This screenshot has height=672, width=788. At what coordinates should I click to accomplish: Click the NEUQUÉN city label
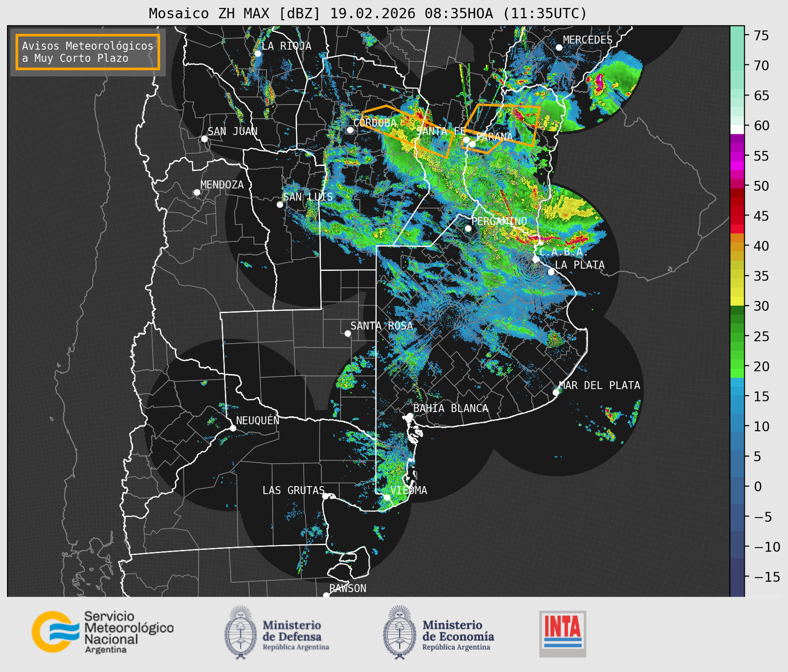coord(257,420)
